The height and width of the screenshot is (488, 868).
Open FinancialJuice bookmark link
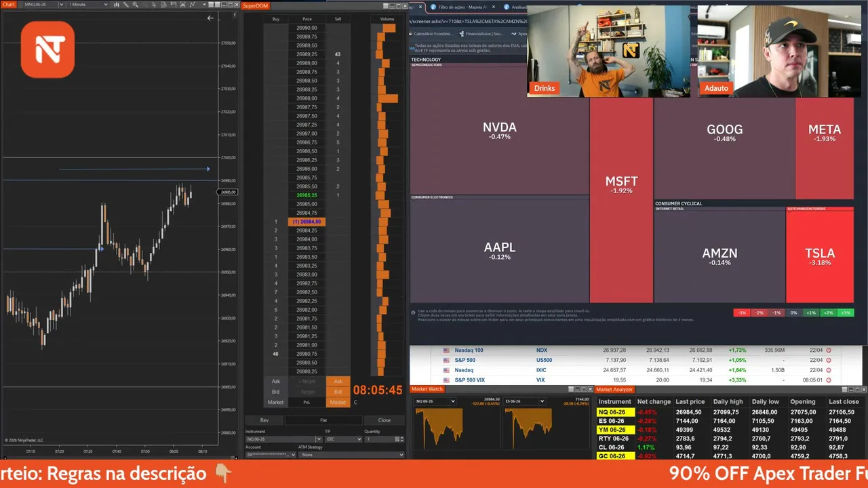pyautogui.click(x=482, y=34)
